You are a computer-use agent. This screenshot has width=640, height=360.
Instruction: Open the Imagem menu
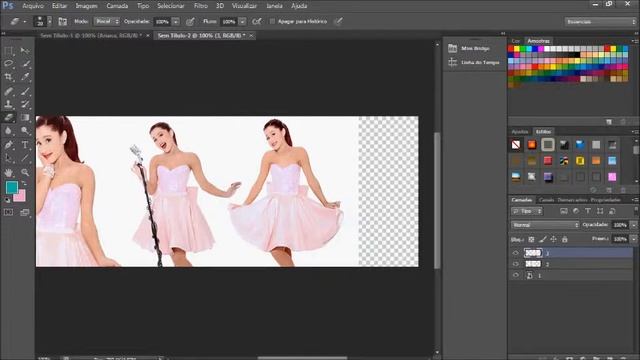point(86,6)
